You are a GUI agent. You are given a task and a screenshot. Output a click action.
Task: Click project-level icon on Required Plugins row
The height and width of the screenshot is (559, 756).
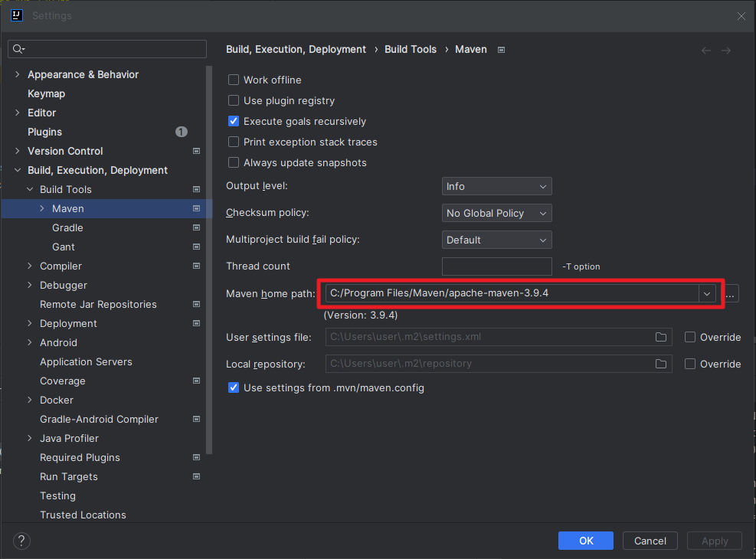(196, 457)
